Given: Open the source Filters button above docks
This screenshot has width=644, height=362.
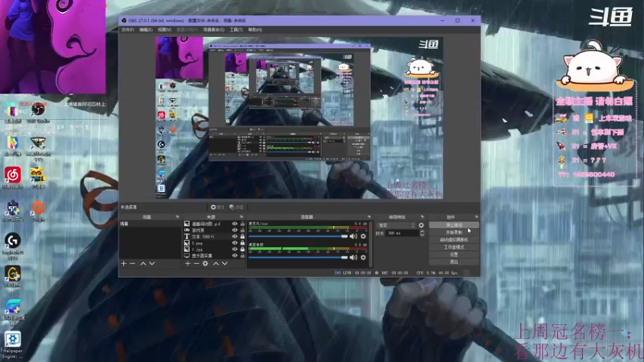Looking at the screenshot, I should pos(237,208).
